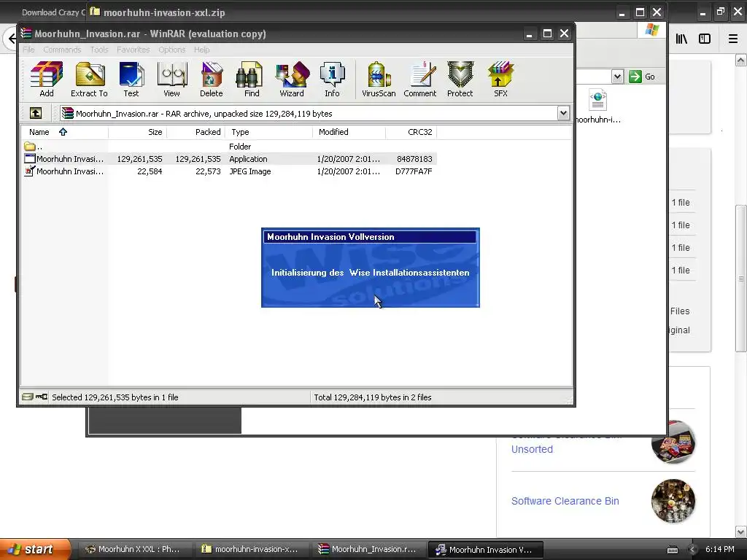This screenshot has width=747, height=560.
Task: Click the Delete toolbar icon
Action: (x=212, y=79)
